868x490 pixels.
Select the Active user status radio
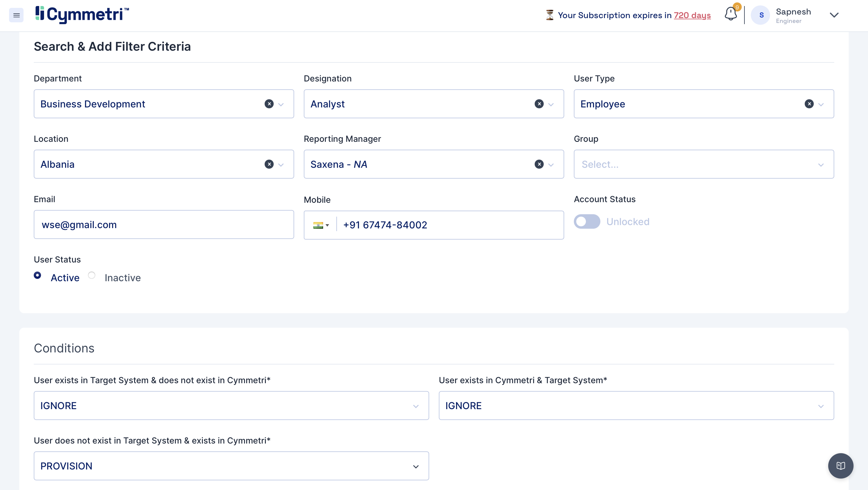[37, 275]
